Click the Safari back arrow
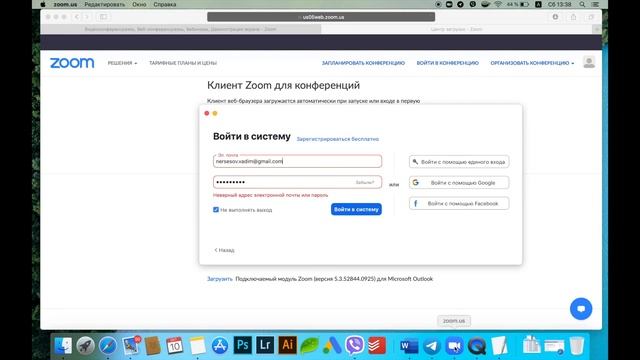 point(77,17)
